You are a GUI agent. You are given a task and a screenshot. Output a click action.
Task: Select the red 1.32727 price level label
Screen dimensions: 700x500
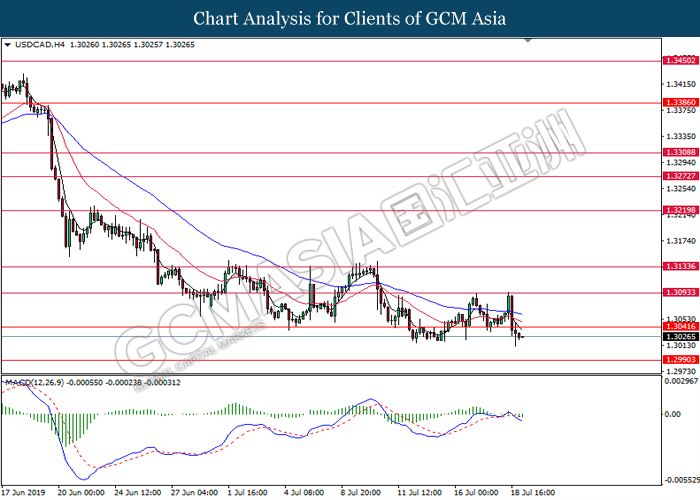coord(680,176)
